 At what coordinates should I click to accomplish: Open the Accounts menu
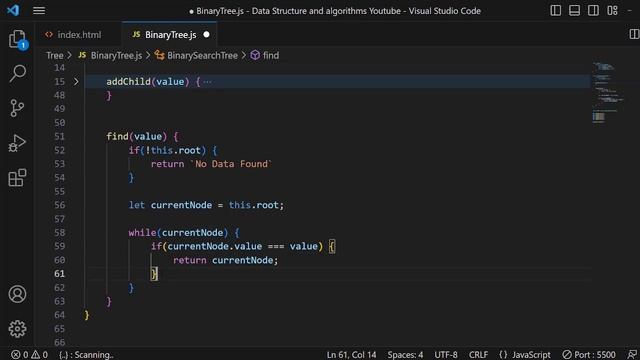coord(17,294)
